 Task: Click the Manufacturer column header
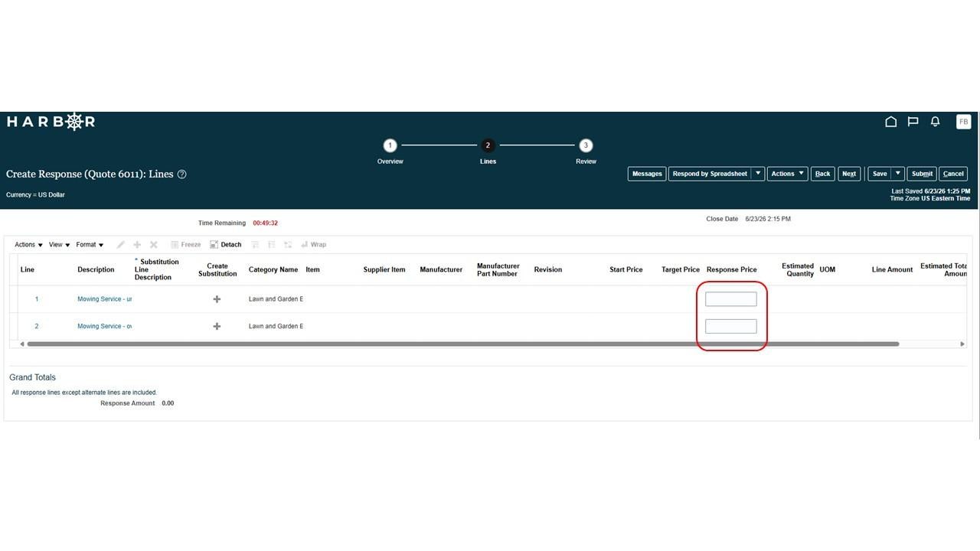click(x=441, y=269)
